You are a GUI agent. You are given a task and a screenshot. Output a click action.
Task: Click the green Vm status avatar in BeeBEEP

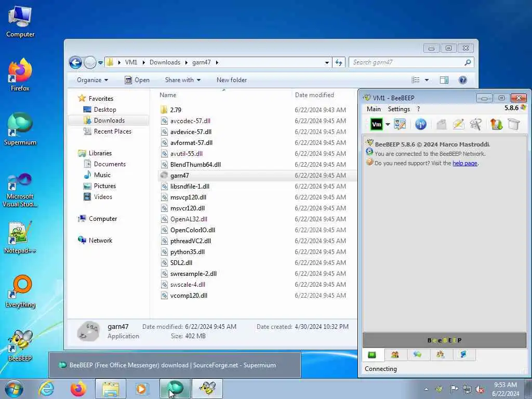(376, 125)
